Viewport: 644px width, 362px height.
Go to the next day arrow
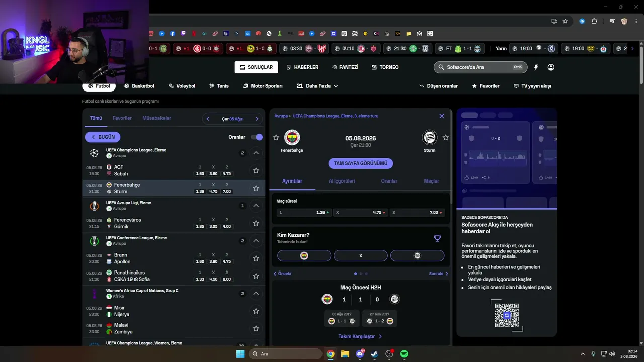coord(257,119)
